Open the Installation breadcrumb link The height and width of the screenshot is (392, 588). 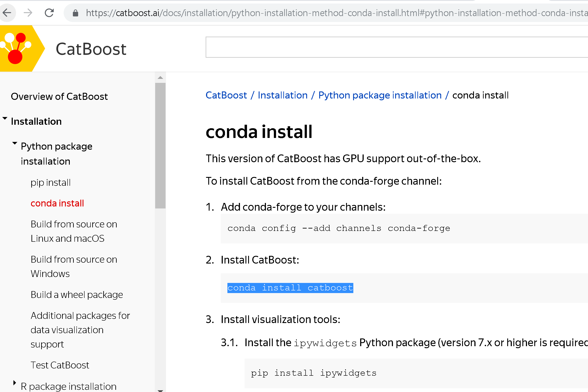click(282, 95)
